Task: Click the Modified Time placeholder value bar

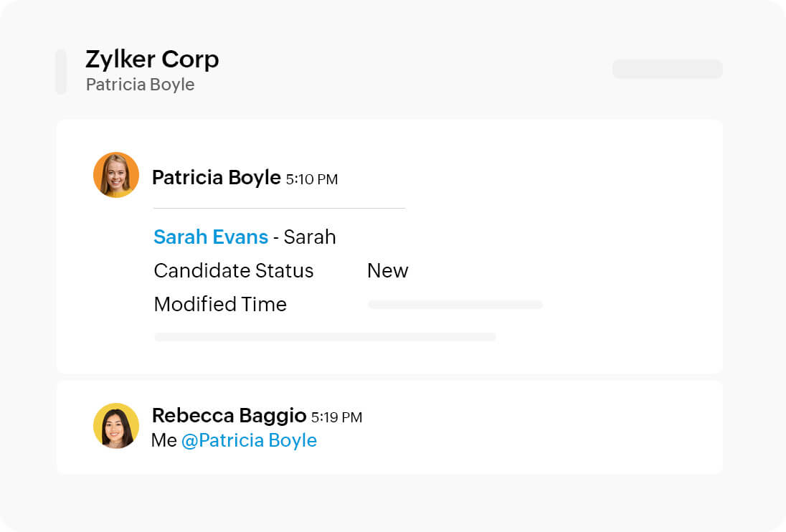Action: pyautogui.click(x=455, y=305)
